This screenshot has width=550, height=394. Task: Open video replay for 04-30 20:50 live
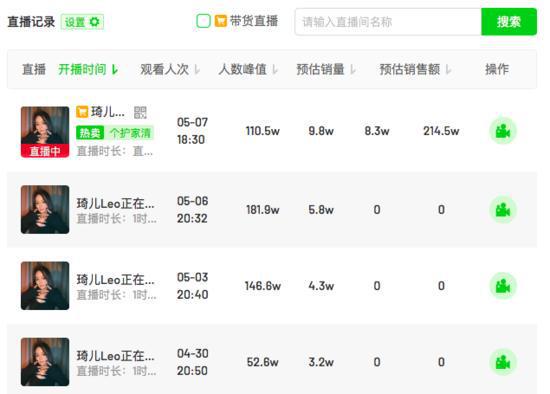click(x=503, y=362)
